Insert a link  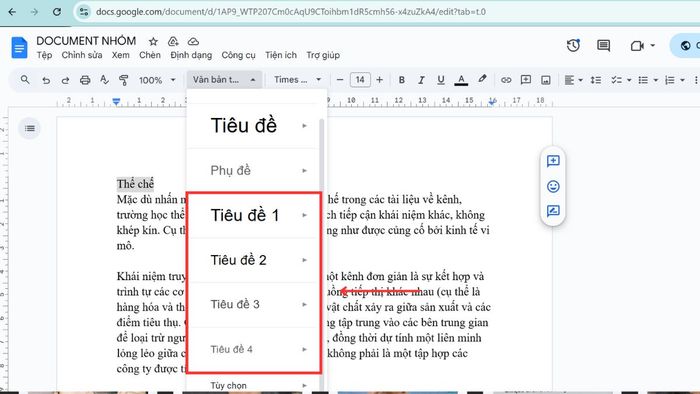[506, 80]
